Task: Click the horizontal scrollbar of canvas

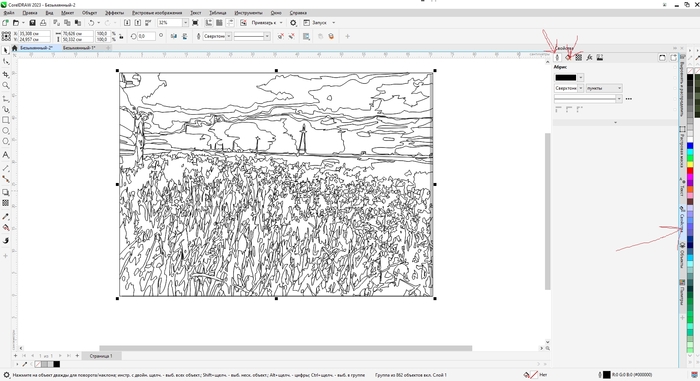Action: click(x=285, y=348)
